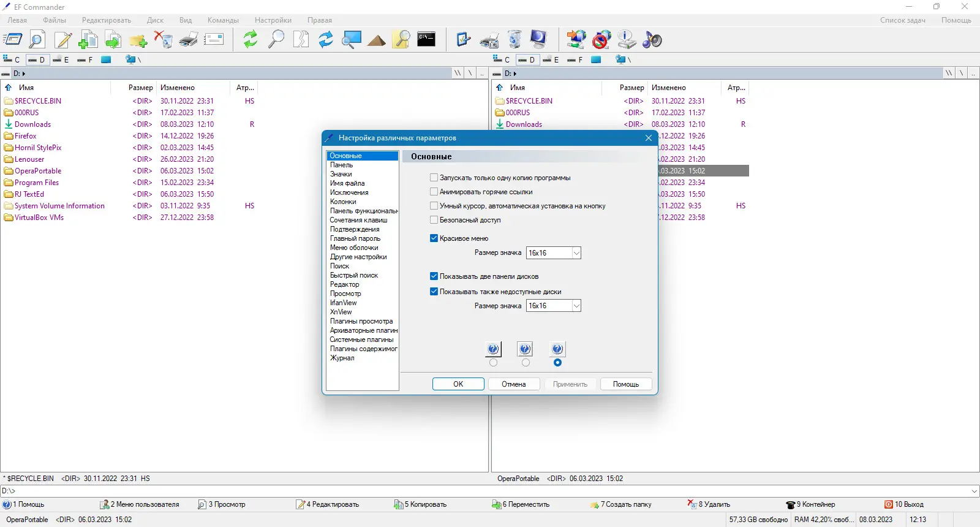980x527 pixels.
Task: Click the folder with magnifier toolbar icon
Action: click(x=401, y=40)
